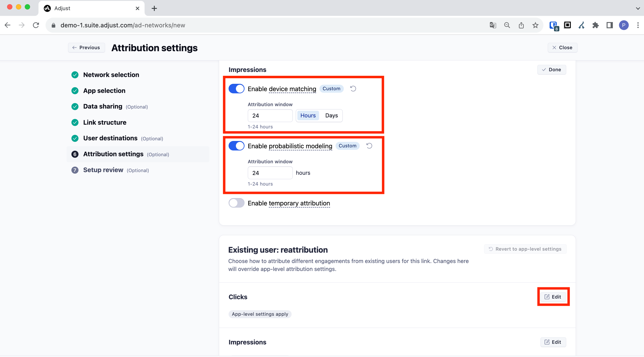
Task: Disable the device matching toggle
Action: (x=236, y=89)
